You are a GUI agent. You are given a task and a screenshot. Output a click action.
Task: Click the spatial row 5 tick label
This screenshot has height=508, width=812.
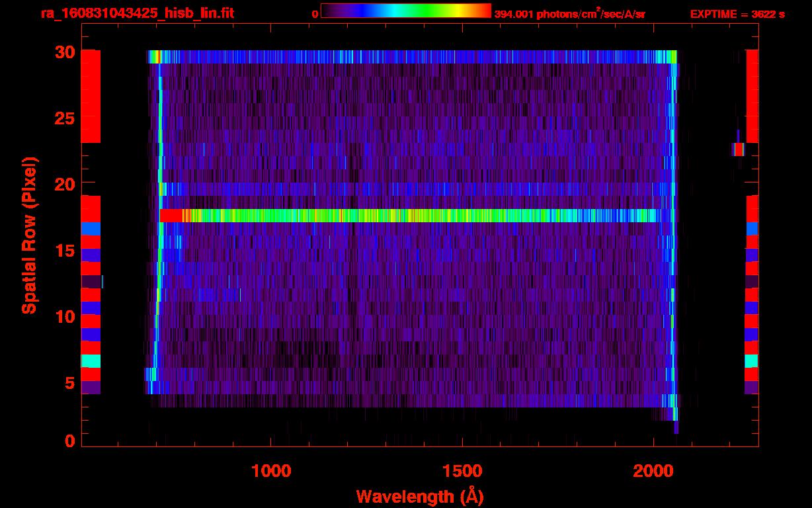[x=71, y=383]
